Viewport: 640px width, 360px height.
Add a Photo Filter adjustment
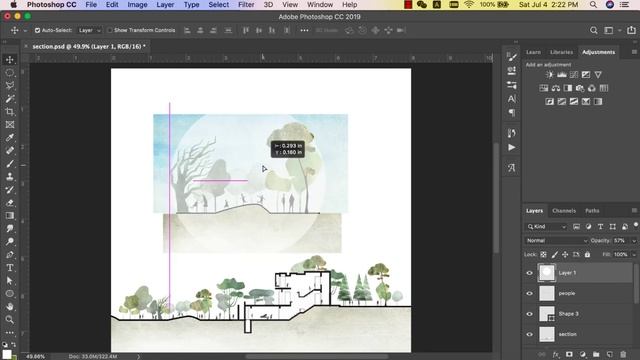[x=580, y=88]
